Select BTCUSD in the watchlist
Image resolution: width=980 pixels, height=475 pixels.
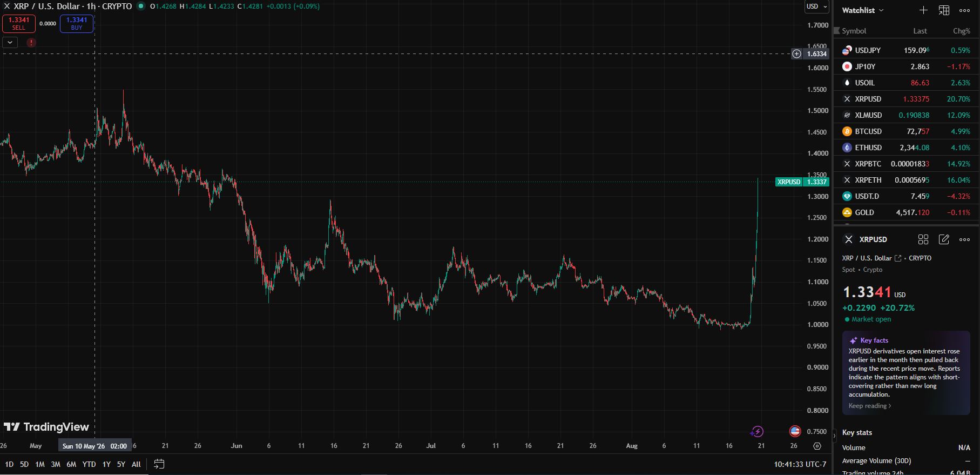tap(907, 131)
